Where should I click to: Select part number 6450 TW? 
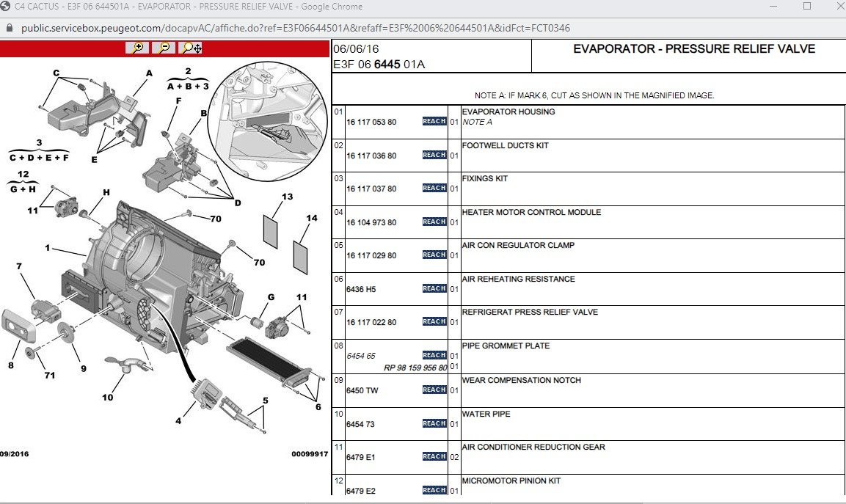(362, 391)
